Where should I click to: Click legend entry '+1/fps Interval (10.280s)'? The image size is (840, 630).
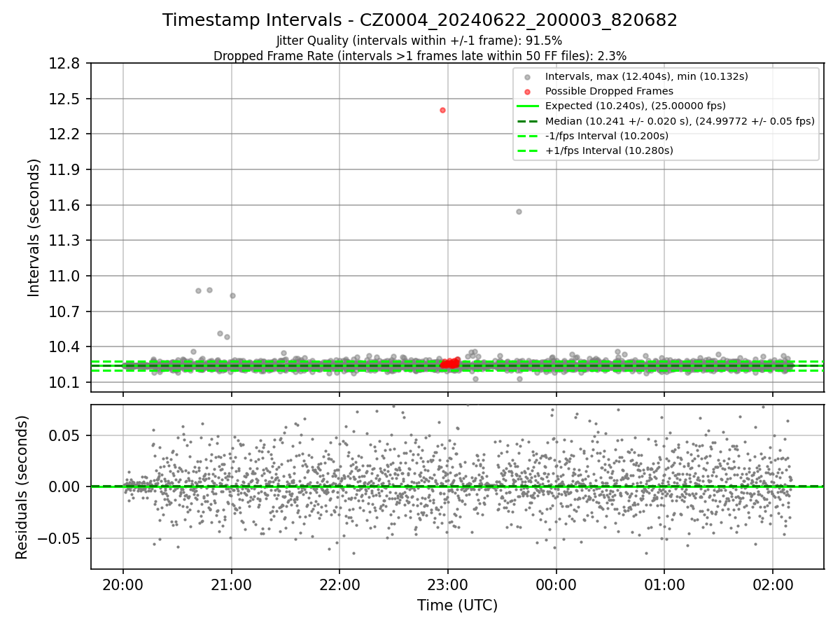[x=609, y=150]
